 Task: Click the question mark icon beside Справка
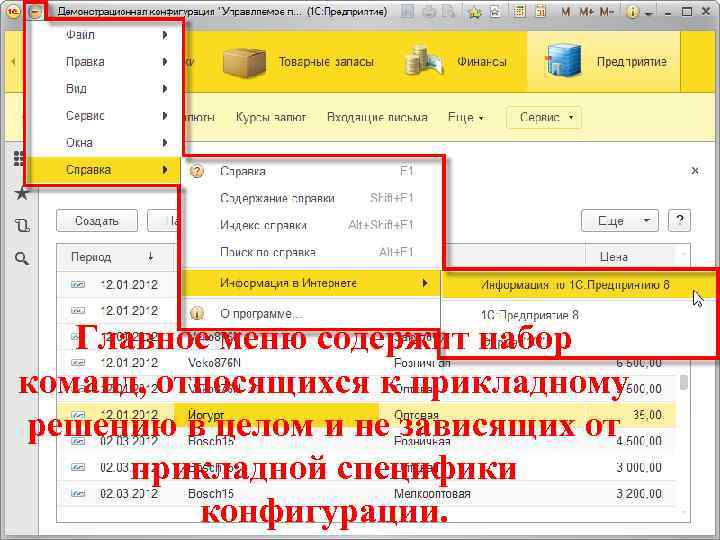197,171
